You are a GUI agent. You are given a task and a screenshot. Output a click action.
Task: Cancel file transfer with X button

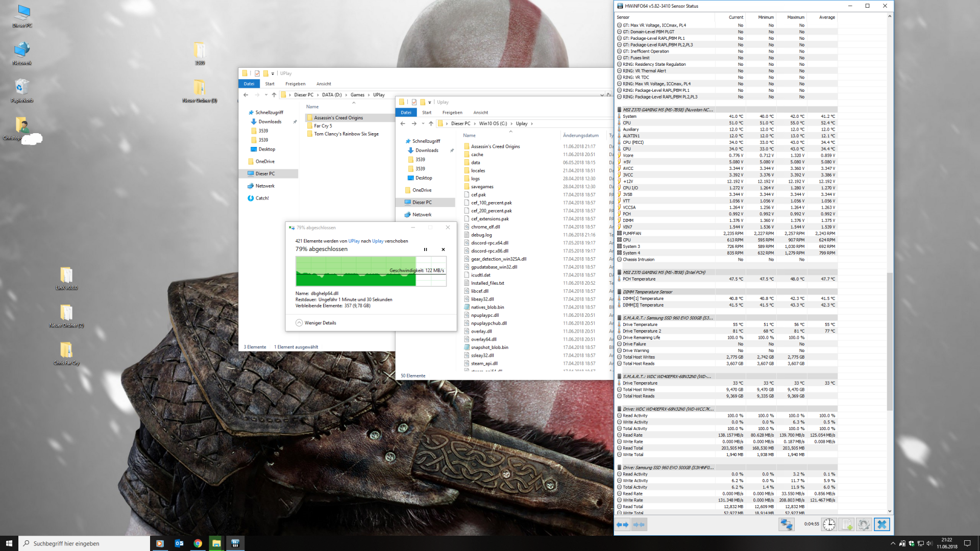pos(443,249)
